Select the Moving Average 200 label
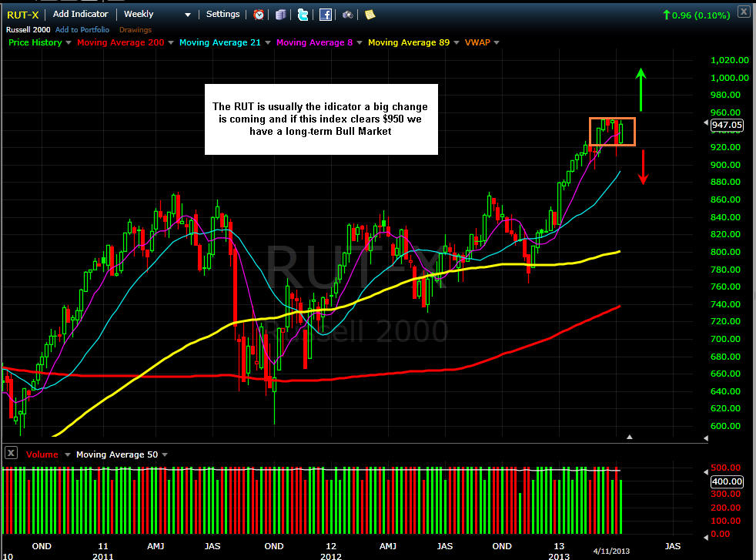The width and height of the screenshot is (756, 560). pyautogui.click(x=121, y=42)
